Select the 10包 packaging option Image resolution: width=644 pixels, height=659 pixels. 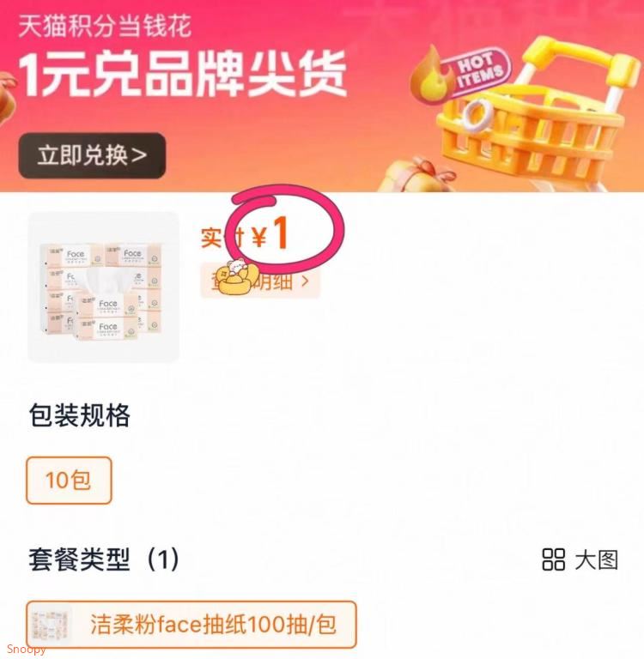tap(69, 480)
